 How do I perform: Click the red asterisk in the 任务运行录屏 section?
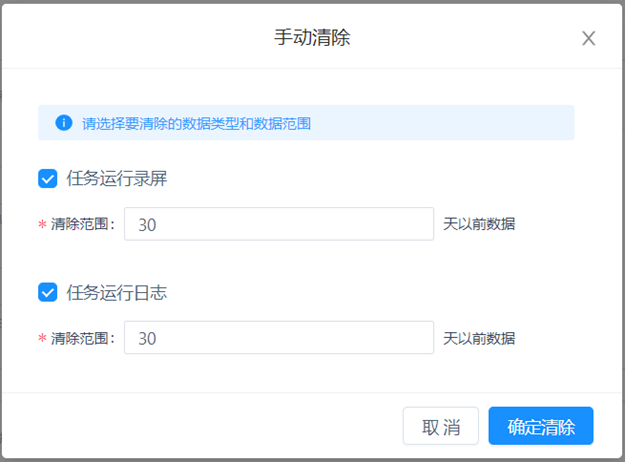[42, 226]
